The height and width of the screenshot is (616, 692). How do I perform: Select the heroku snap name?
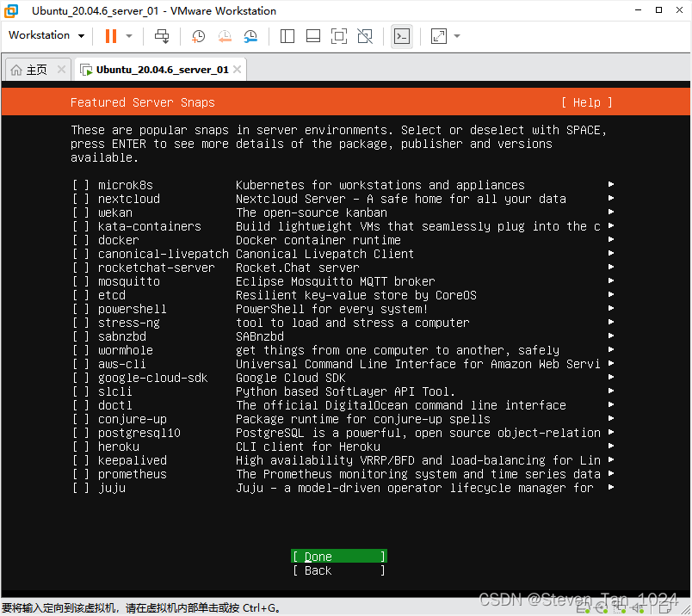pyautogui.click(x=118, y=447)
